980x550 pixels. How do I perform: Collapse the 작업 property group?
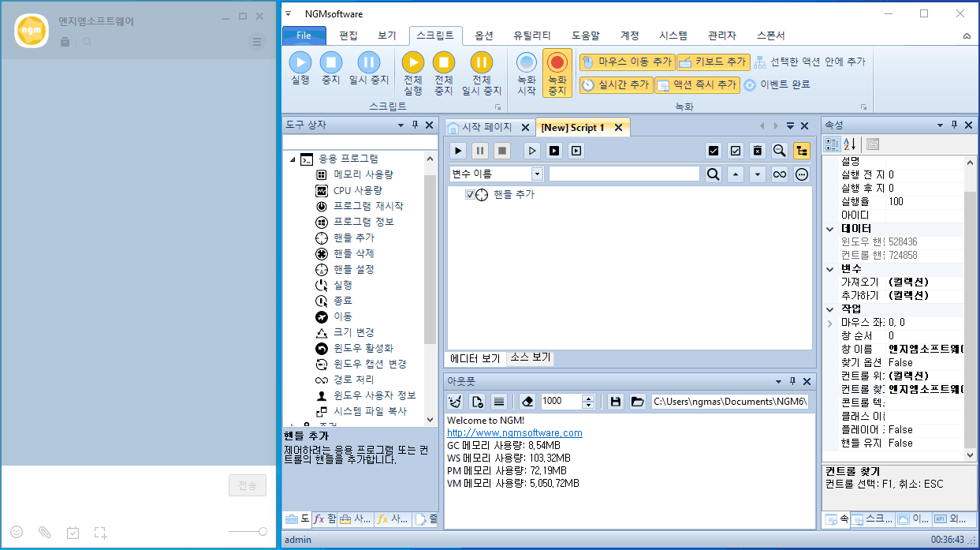[x=829, y=309]
